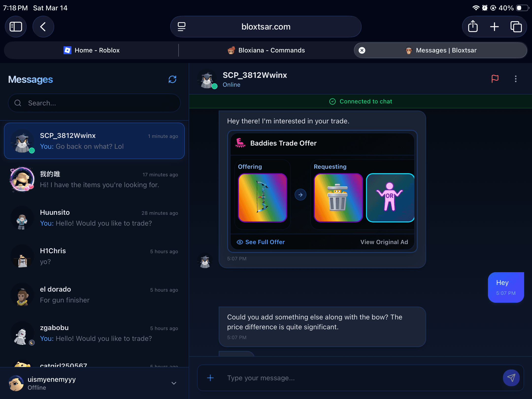Open the 我的唯 conversation

pos(94,179)
